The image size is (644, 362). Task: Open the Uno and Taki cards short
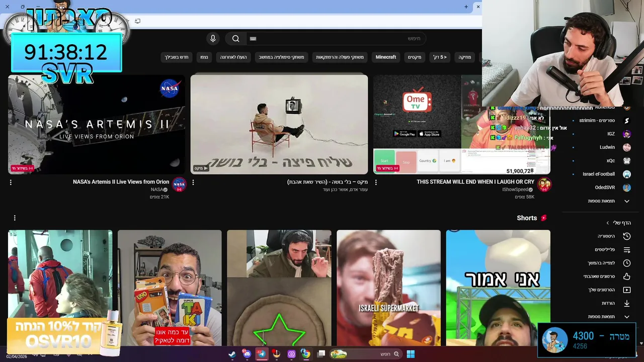point(170,288)
